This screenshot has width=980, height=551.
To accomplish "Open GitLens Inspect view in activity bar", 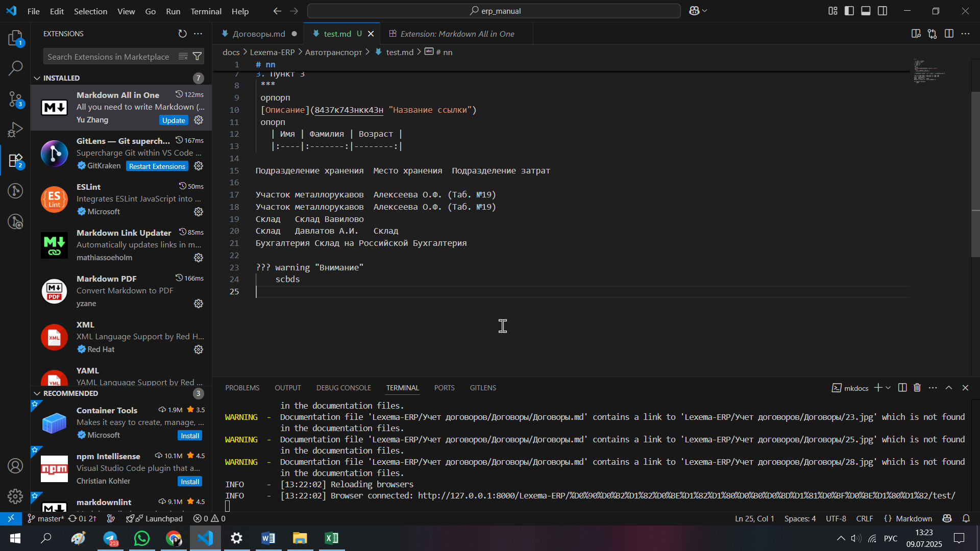I will [x=15, y=221].
